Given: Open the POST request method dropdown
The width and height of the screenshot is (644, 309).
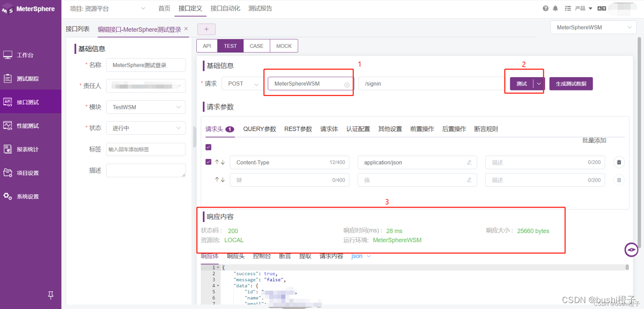Looking at the screenshot, I should pyautogui.click(x=242, y=84).
